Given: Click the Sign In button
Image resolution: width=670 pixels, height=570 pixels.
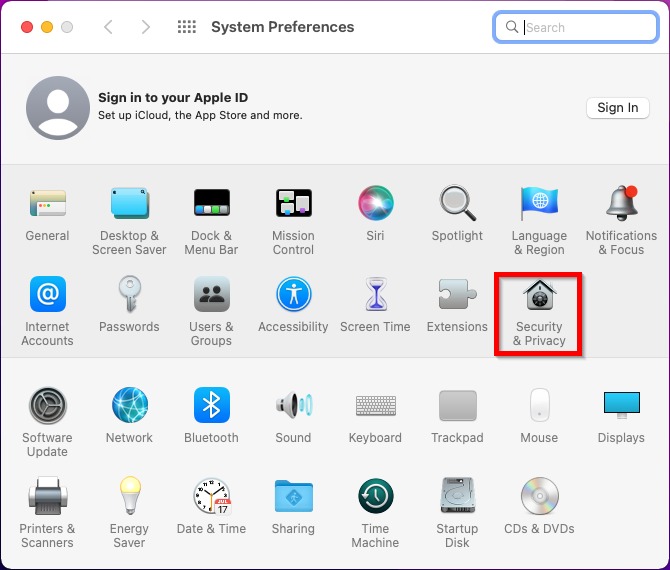Looking at the screenshot, I should [x=617, y=108].
